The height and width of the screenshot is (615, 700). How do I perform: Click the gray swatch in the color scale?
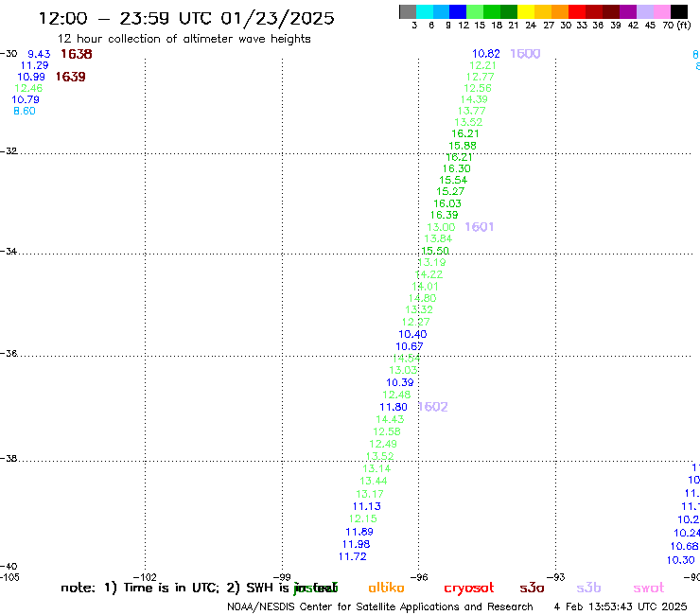click(x=408, y=11)
